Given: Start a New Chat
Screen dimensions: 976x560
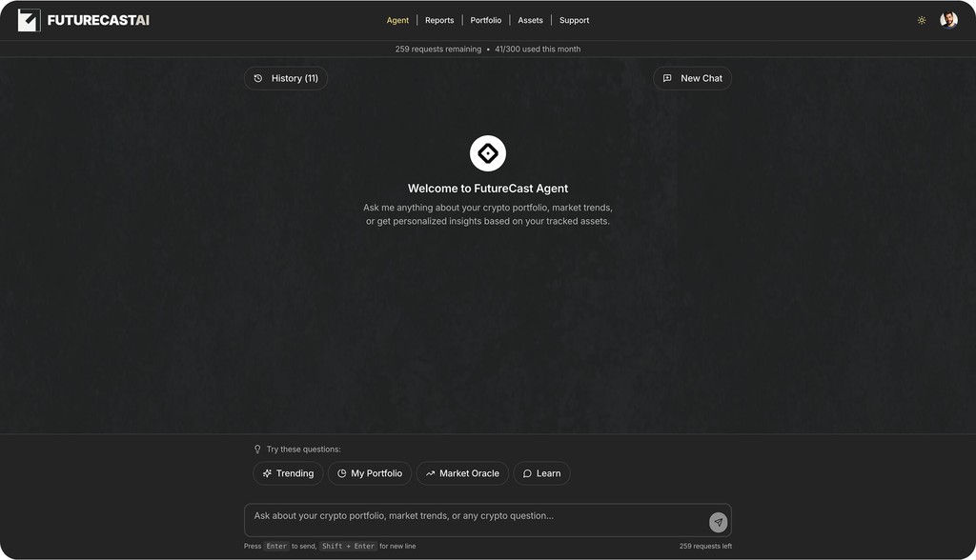Looking at the screenshot, I should [692, 78].
